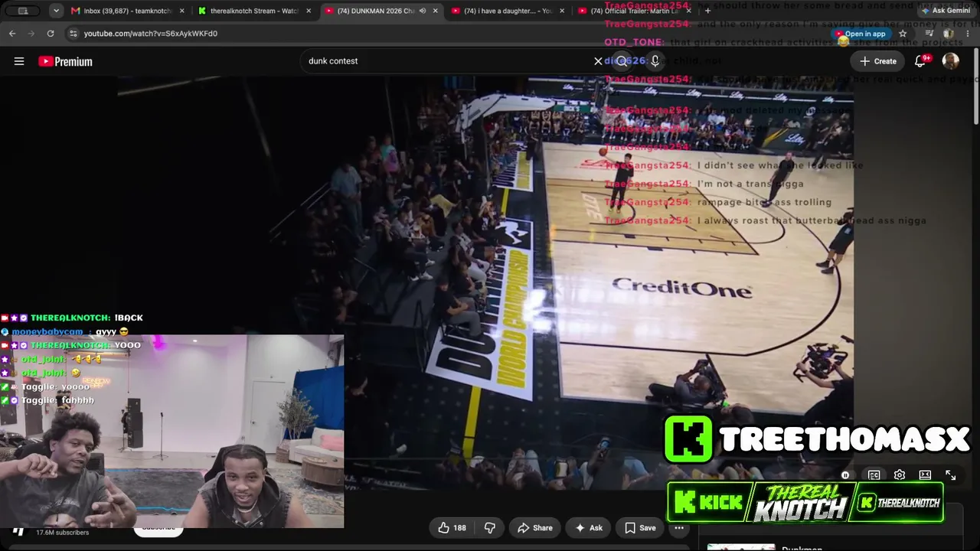Clear the search box with the X
Image resolution: width=980 pixels, height=551 pixels.
(x=598, y=61)
